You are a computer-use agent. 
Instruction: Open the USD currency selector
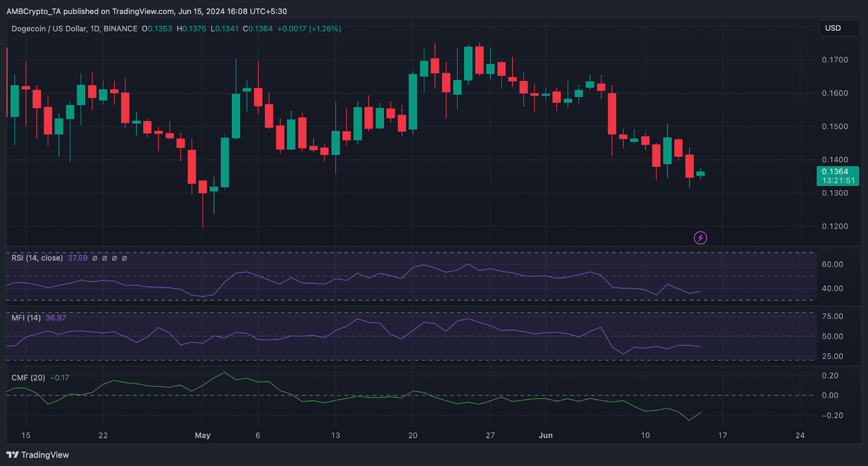[839, 28]
